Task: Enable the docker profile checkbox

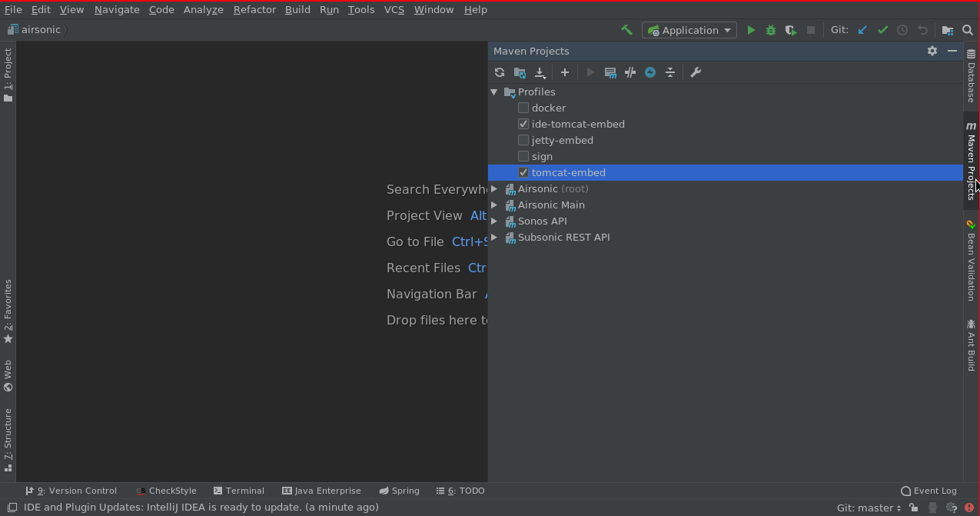Action: pos(523,108)
